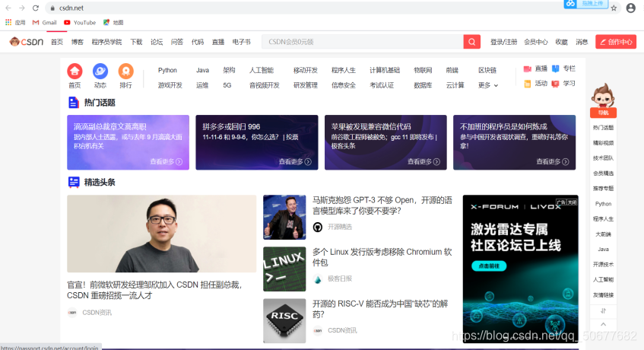
Task: Jump to 友情链接 in right sidebar
Action: coord(604,295)
